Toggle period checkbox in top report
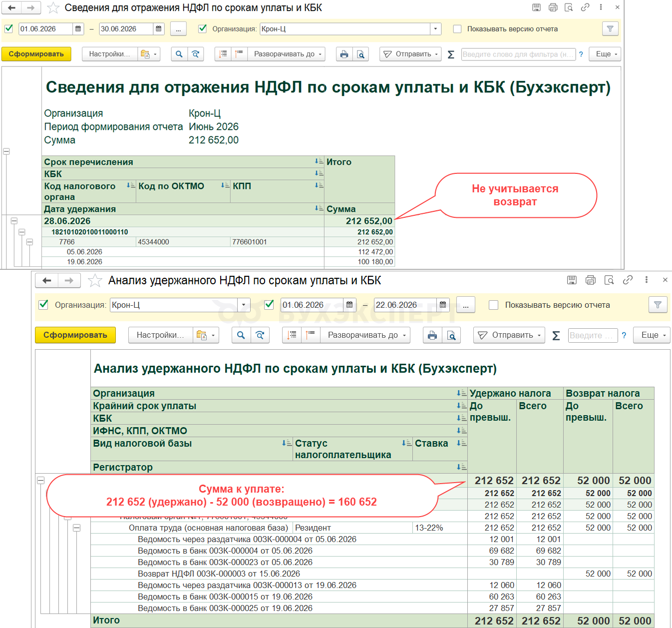672x628 pixels. click(x=8, y=28)
